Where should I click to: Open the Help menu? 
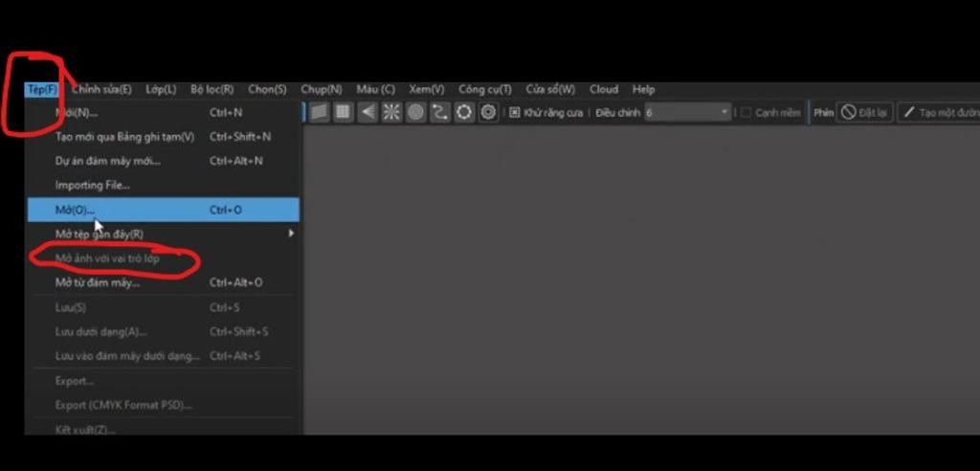click(643, 89)
